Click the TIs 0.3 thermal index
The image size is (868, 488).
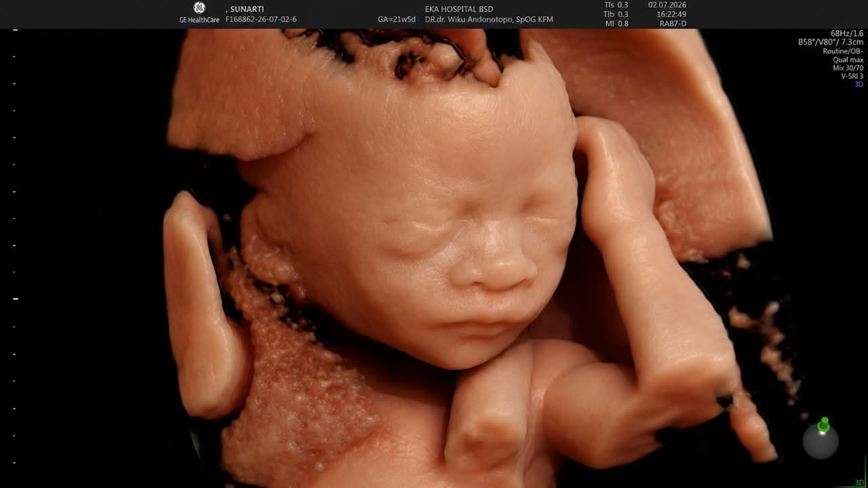click(616, 5)
